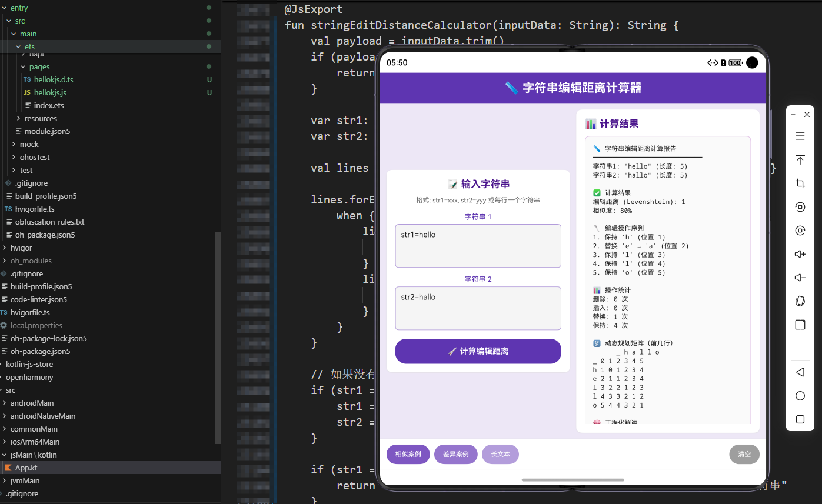Toggle the device fold state
The width and height of the screenshot is (822, 504).
(800, 301)
